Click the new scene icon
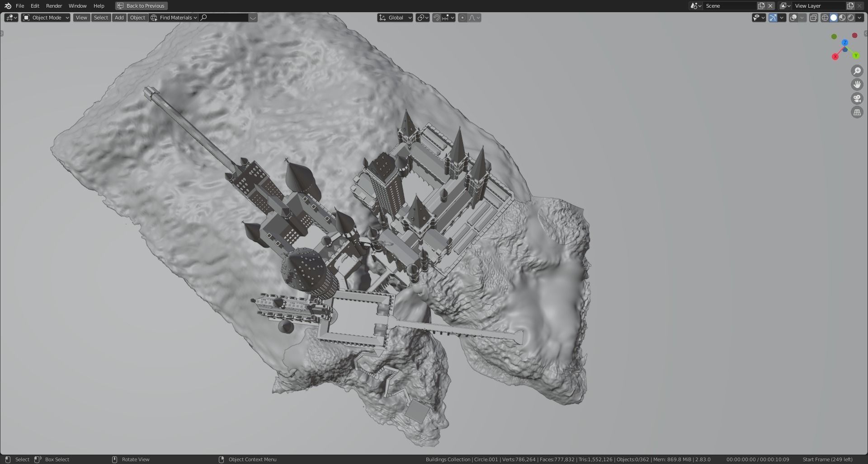The image size is (868, 464). tap(761, 6)
